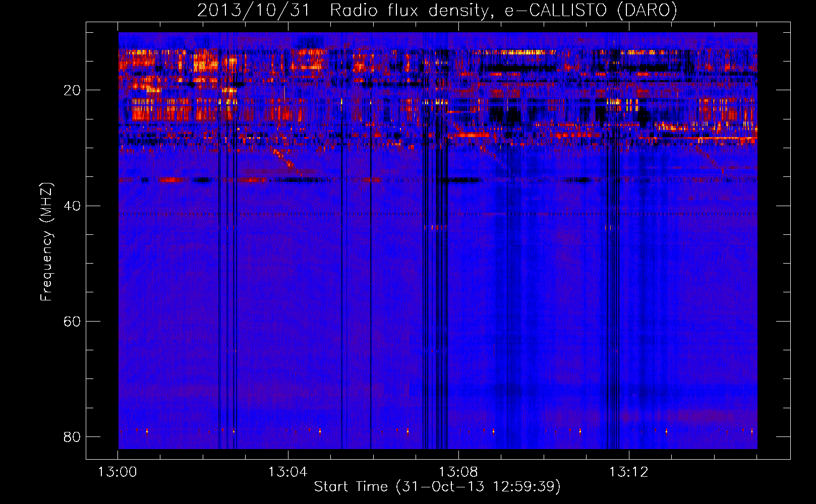This screenshot has width=816, height=504.
Task: Click the 80 MHz frequency tick label
Action: point(72,437)
